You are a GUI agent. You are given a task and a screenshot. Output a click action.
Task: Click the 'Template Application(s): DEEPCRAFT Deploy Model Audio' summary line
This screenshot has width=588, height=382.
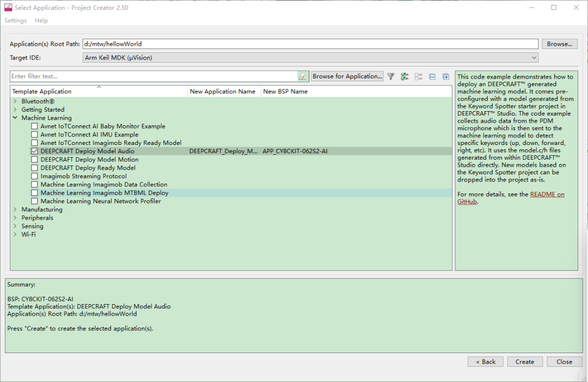[x=89, y=307]
